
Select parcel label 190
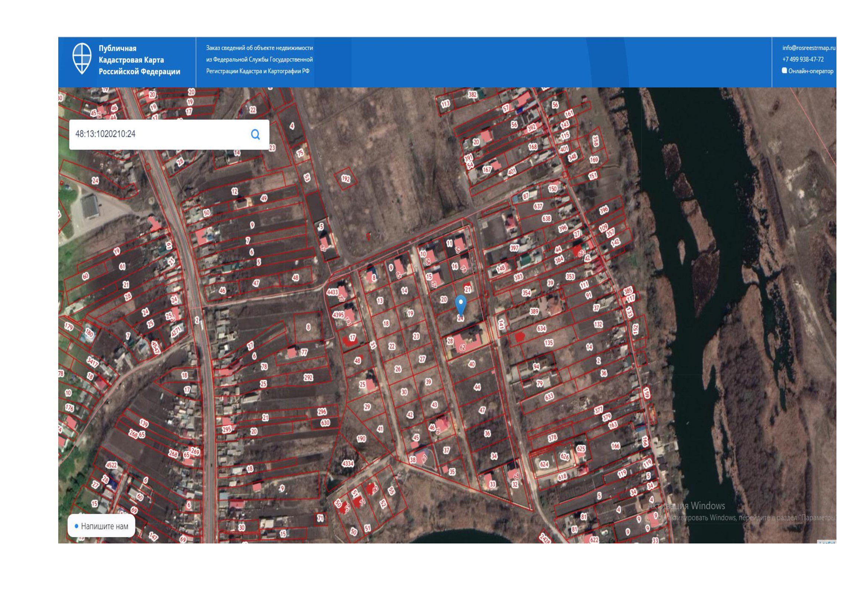361,438
